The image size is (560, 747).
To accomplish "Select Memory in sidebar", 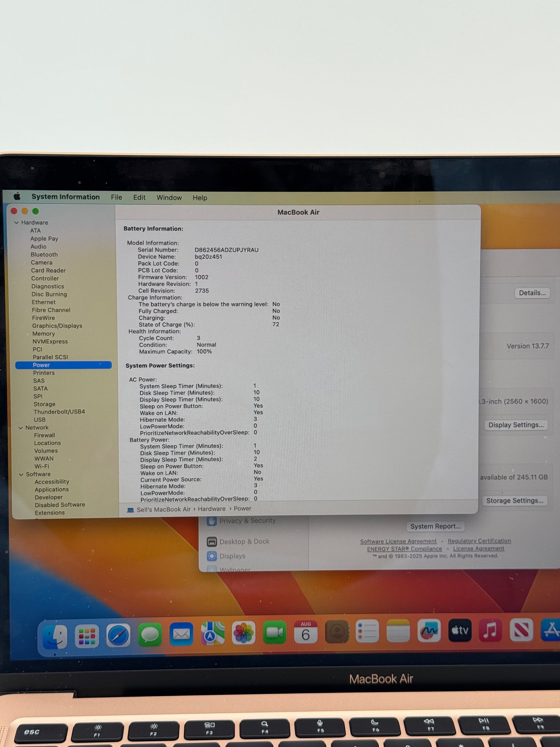I will 43,334.
